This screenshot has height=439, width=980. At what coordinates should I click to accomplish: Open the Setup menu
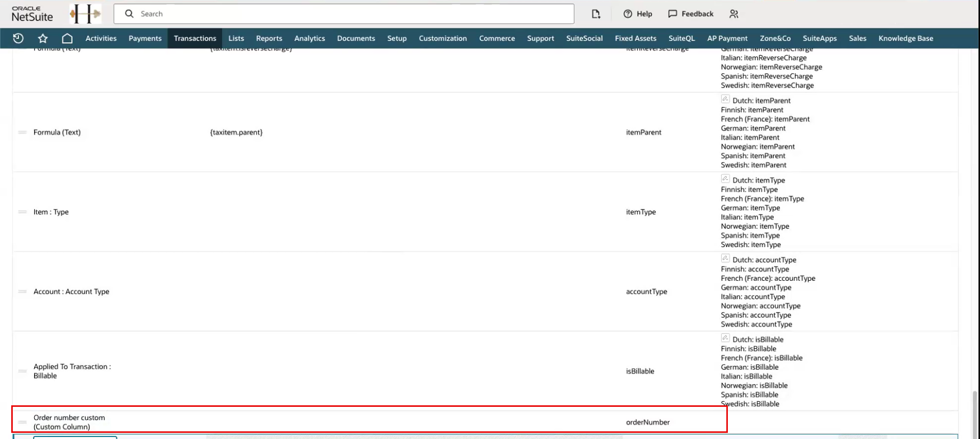(x=397, y=38)
